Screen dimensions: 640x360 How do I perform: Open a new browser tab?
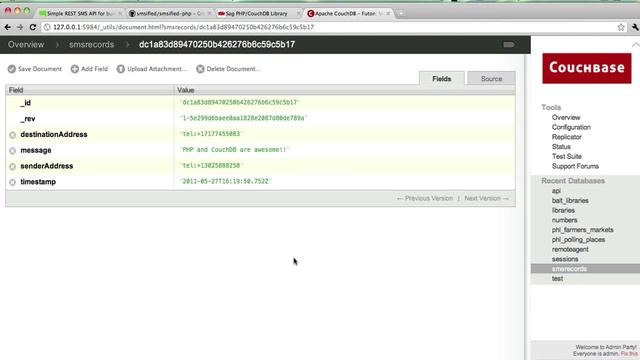[401, 13]
